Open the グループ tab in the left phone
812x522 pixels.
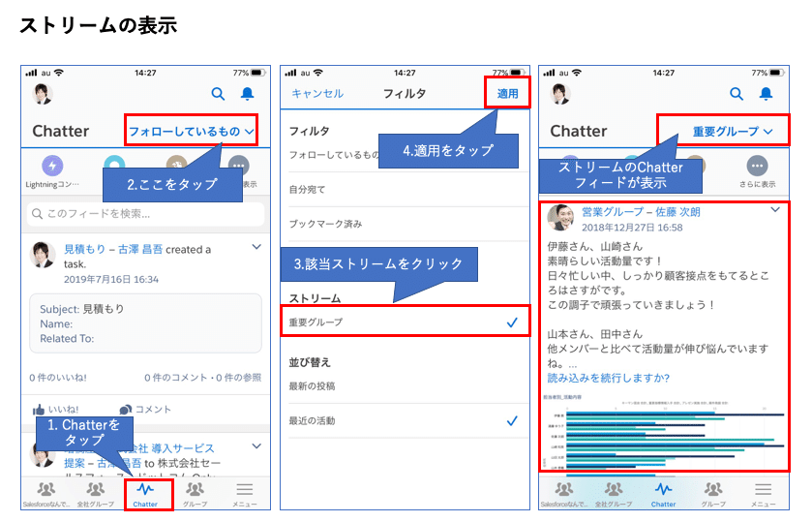tap(195, 495)
